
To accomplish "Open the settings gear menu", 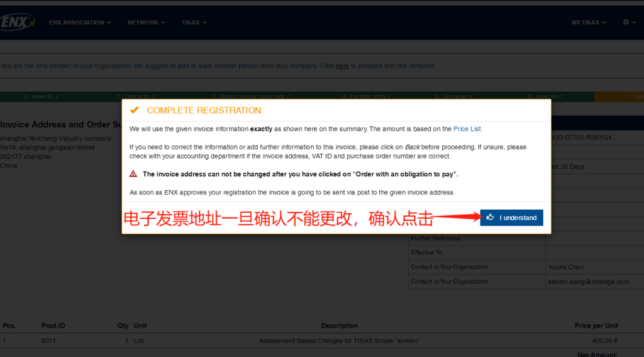I will click(629, 22).
